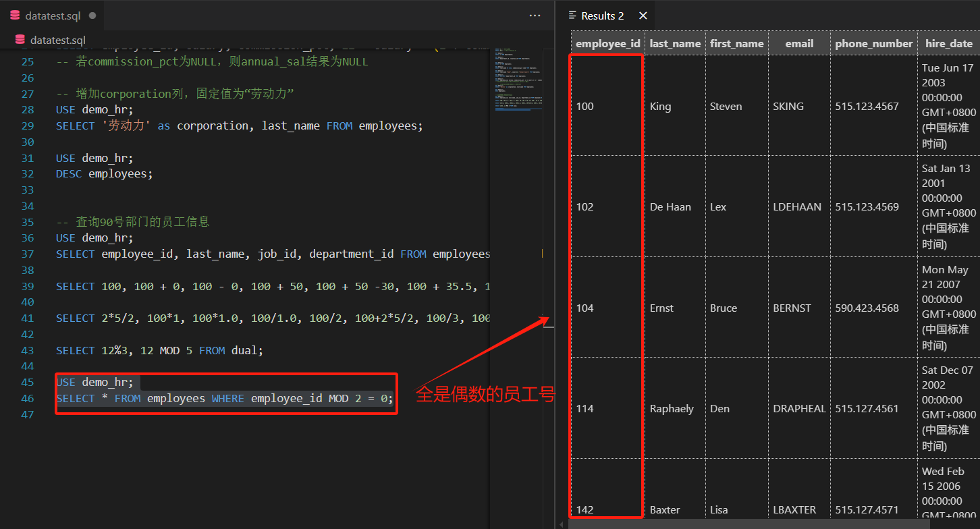Click line number 37 in the gutter

(x=27, y=254)
